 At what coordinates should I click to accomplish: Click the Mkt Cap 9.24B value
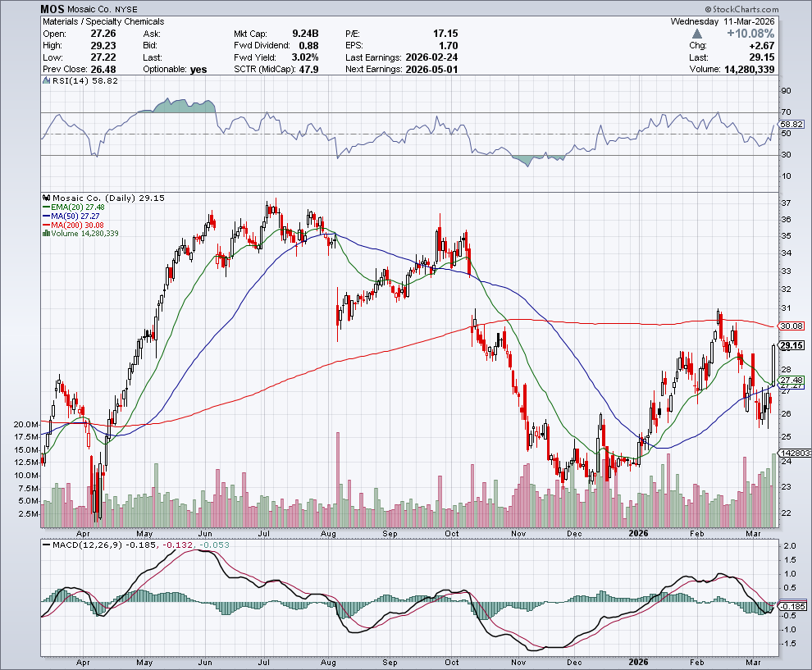pyautogui.click(x=305, y=34)
